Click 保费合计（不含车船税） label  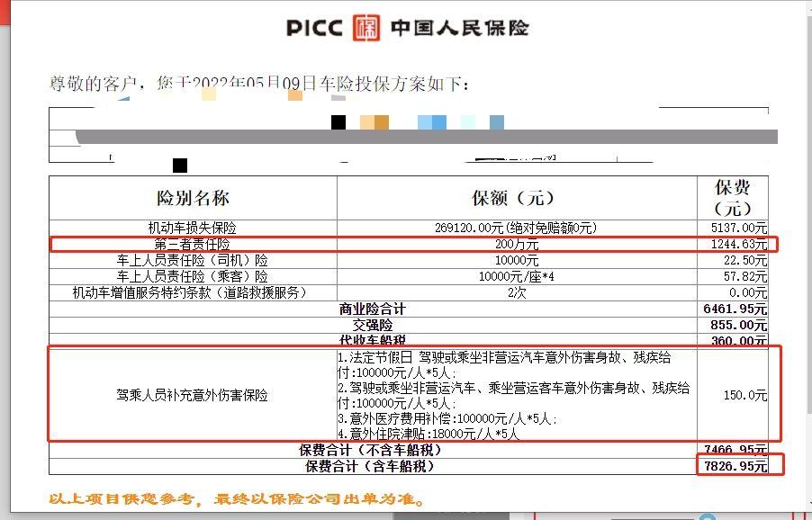[x=370, y=450]
